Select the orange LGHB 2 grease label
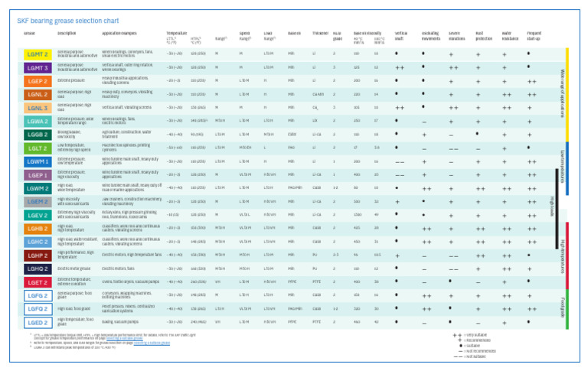 coord(38,229)
